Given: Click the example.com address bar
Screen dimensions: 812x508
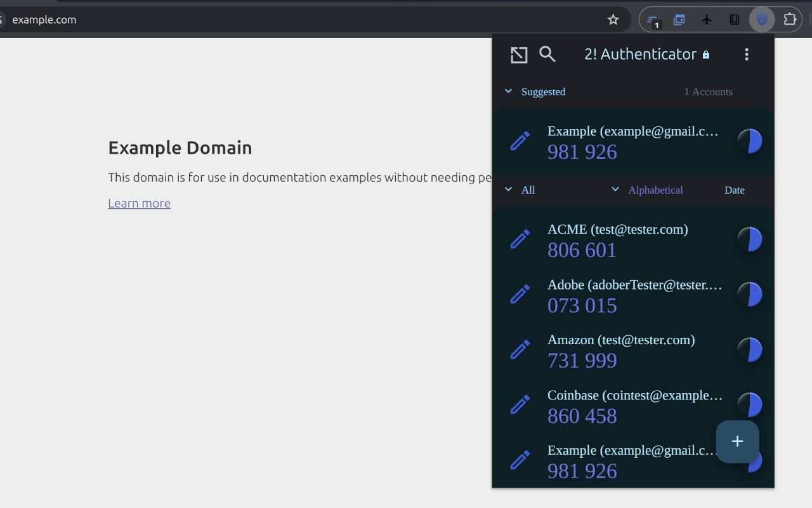Looking at the screenshot, I should [x=44, y=19].
